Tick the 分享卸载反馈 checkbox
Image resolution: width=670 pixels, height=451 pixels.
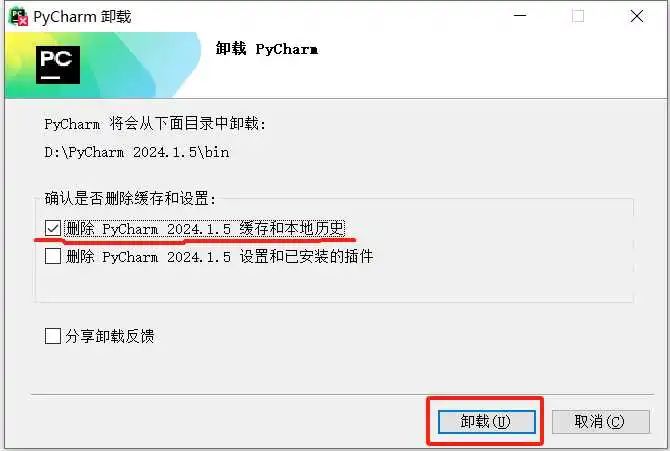(x=53, y=336)
